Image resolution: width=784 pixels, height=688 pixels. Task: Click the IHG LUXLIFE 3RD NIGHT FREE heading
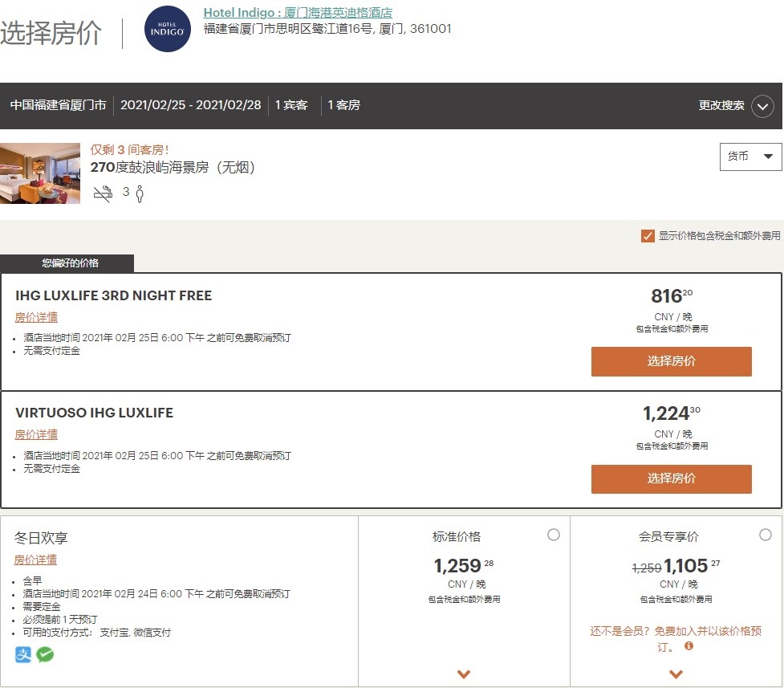(113, 295)
